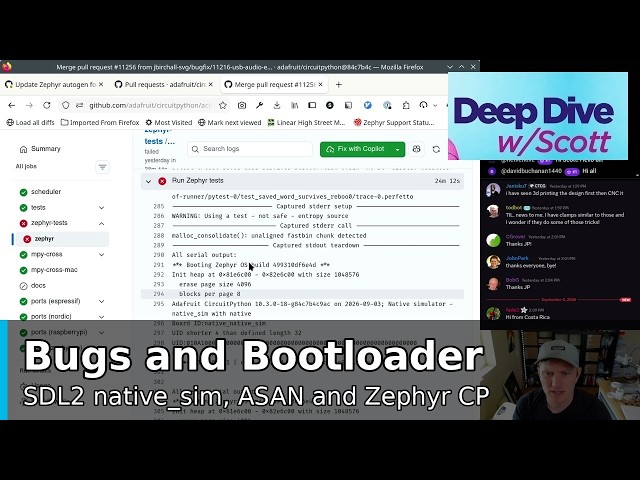The width and height of the screenshot is (640, 480).
Task: Click the red failed icon on Run Zephyr tests
Action: 162,181
